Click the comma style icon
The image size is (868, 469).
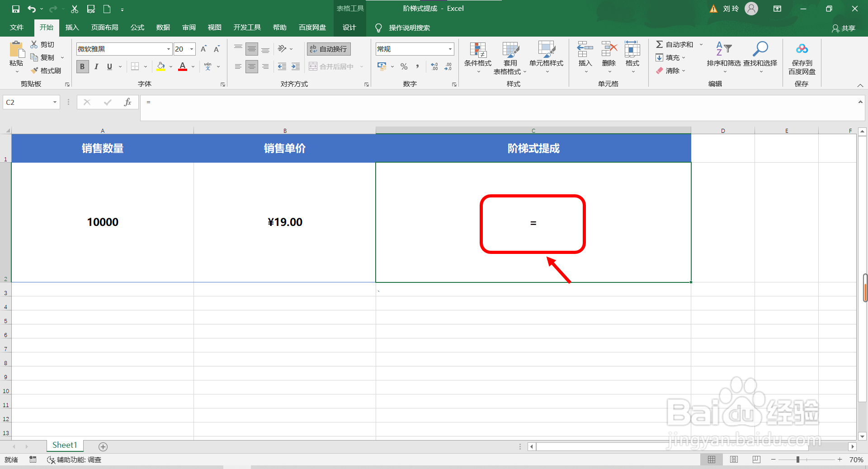coord(417,66)
